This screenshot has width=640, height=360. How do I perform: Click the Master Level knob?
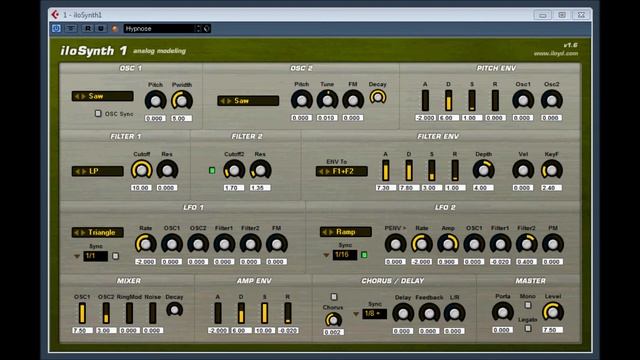pos(553,312)
